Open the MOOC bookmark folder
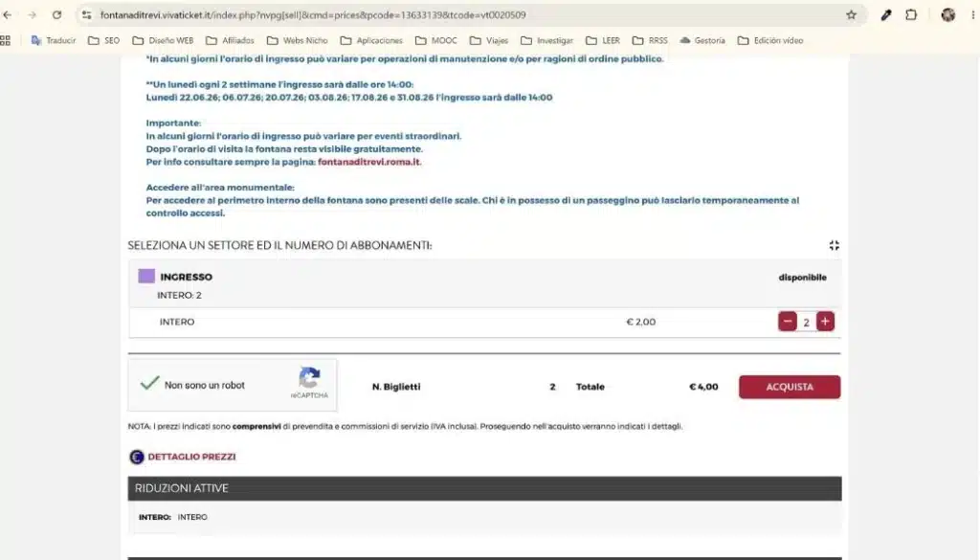Viewport: 980px width, 560px height. coord(436,40)
